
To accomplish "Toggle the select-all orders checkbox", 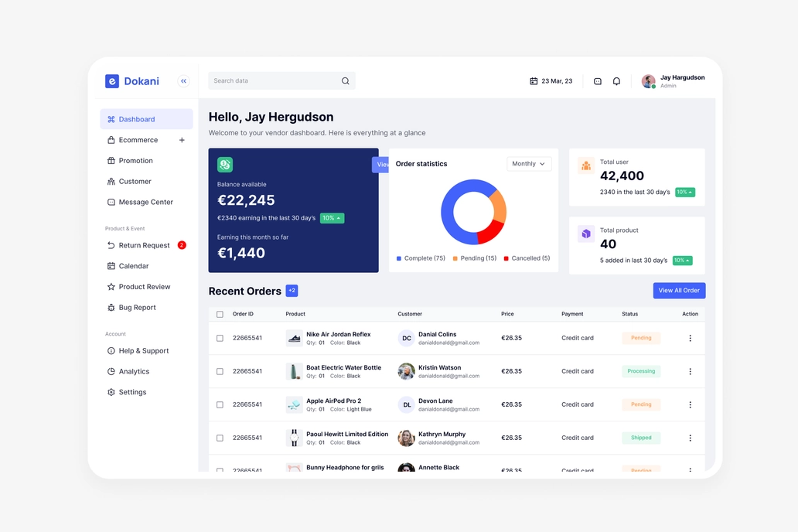I will [x=220, y=314].
